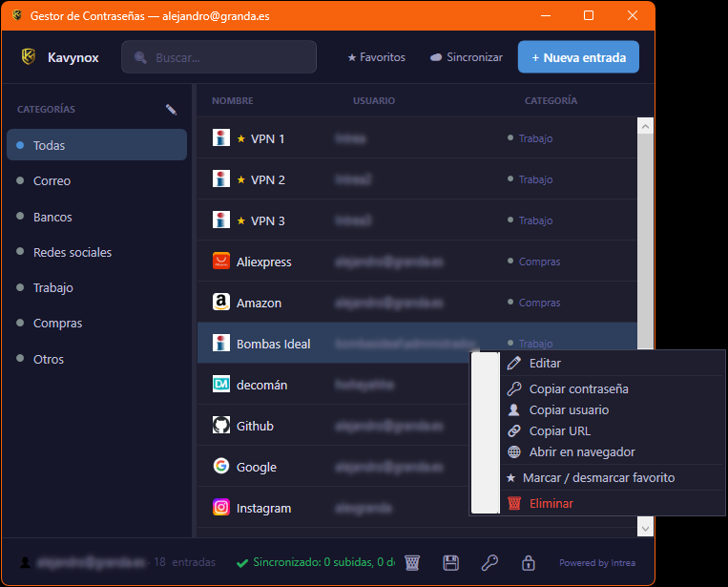Image resolution: width=728 pixels, height=587 pixels.
Task: Select the Trabajo category in sidebar
Action: [96, 287]
